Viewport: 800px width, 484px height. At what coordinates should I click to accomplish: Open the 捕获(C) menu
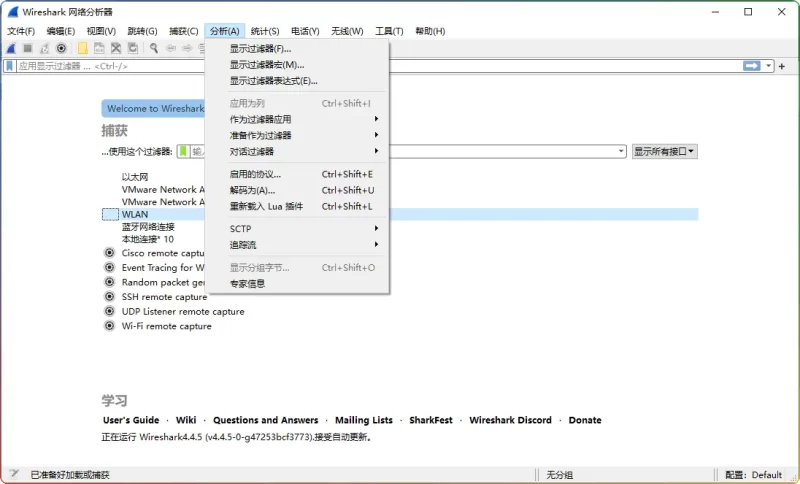pyautogui.click(x=184, y=31)
